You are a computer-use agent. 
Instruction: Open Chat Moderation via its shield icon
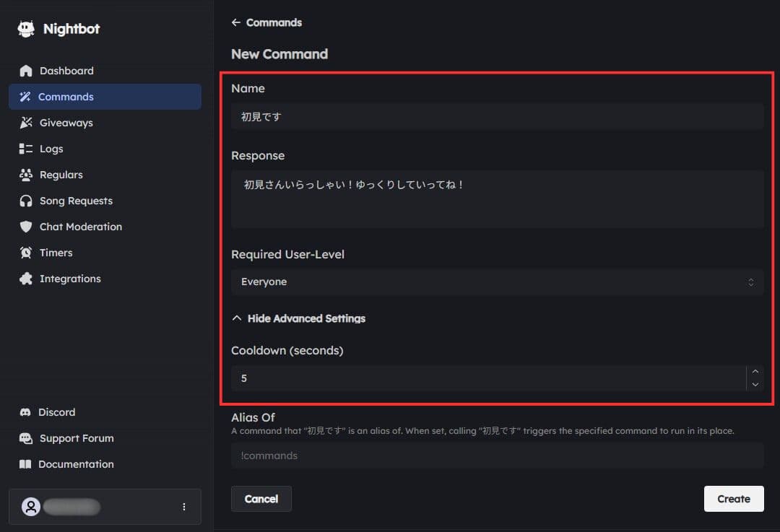(x=26, y=227)
